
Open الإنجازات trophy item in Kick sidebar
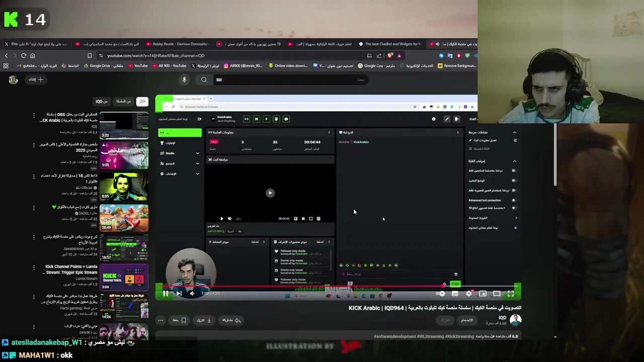[169, 143]
